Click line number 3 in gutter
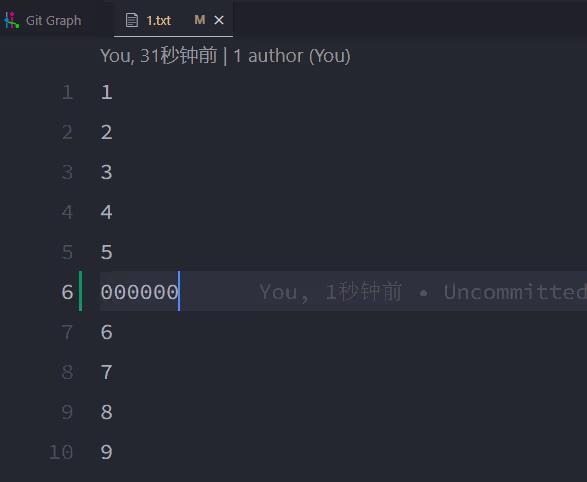Screen dimensions: 587x482 pos(67,172)
